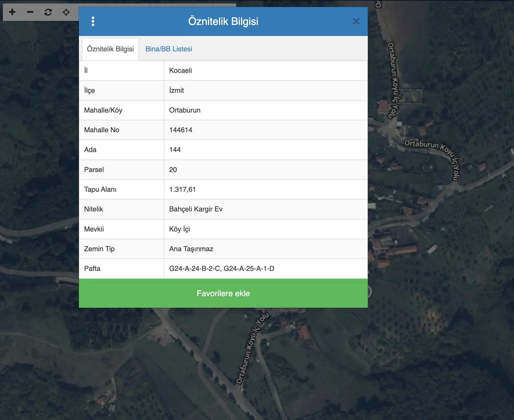Click the locate crosshair icon
Screen dimensions: 514x420
click(66, 12)
